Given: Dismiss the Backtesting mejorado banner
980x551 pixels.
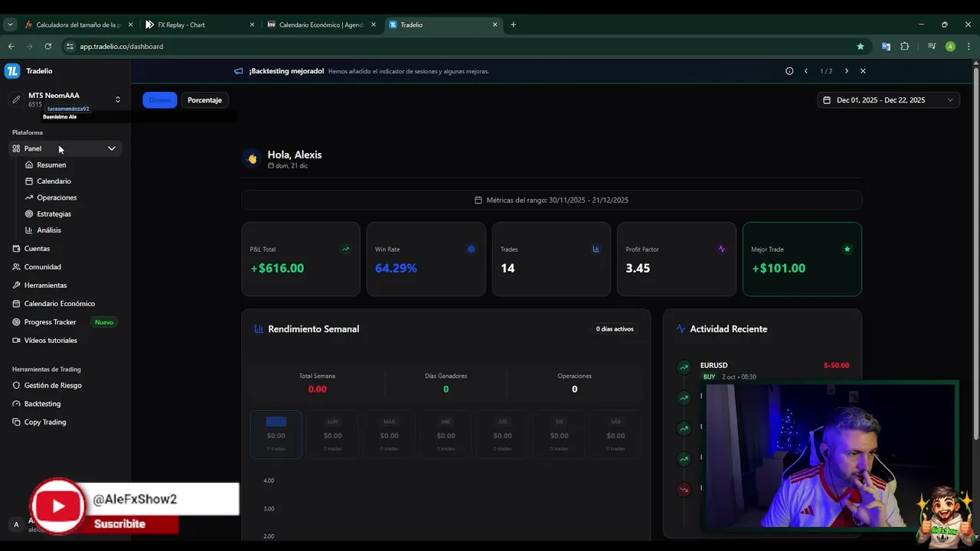Looking at the screenshot, I should pos(863,71).
